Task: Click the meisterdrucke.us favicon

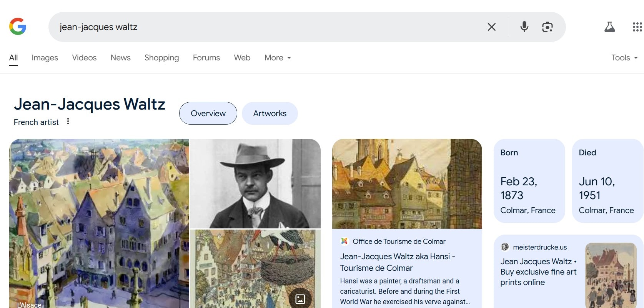Action: 505,247
